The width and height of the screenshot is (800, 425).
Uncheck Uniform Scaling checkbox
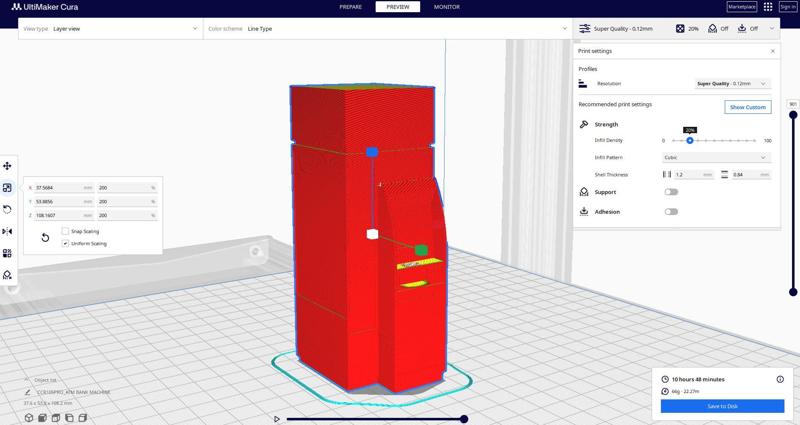(65, 243)
